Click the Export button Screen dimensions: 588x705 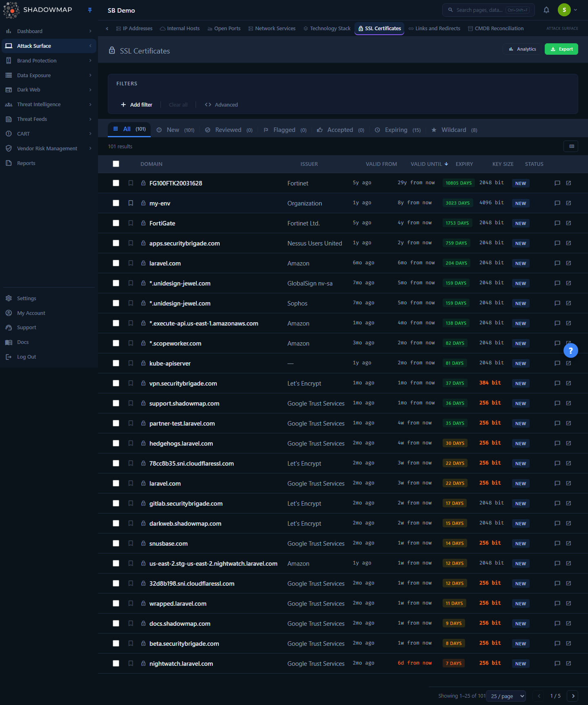click(x=561, y=49)
